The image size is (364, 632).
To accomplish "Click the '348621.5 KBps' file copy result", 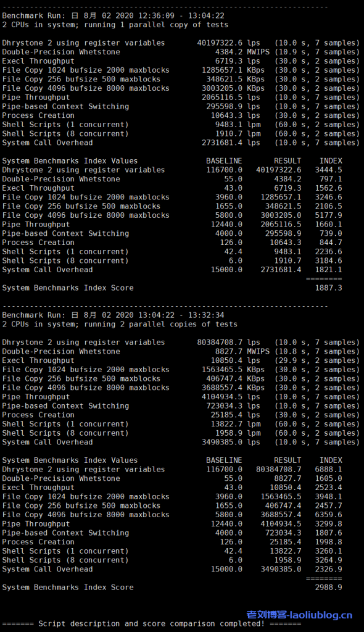I will pos(236,80).
